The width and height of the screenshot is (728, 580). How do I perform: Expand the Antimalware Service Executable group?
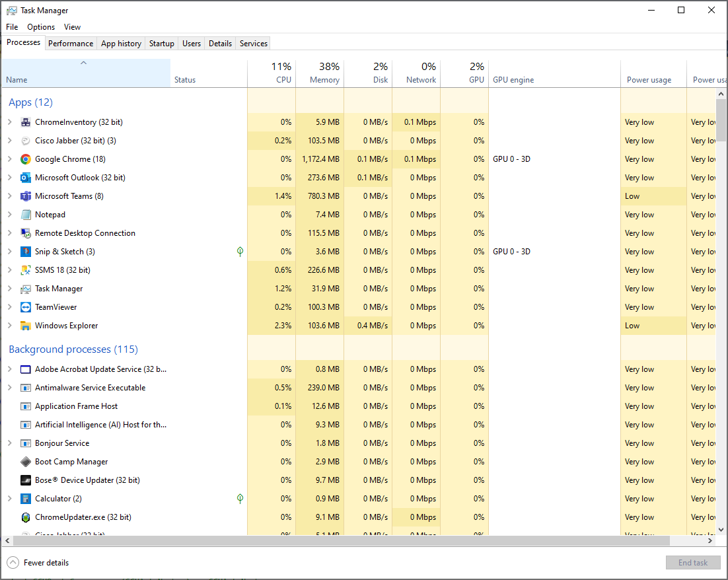coord(10,388)
